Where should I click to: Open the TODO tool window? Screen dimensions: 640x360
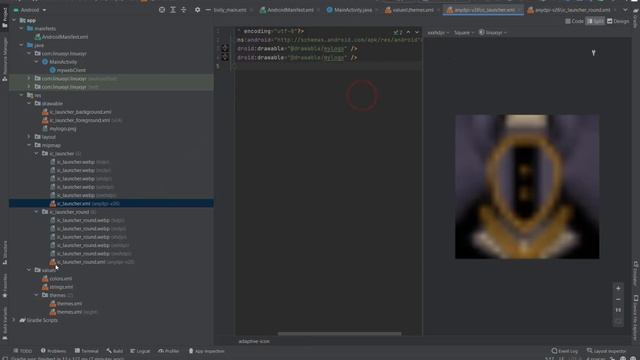(22, 351)
